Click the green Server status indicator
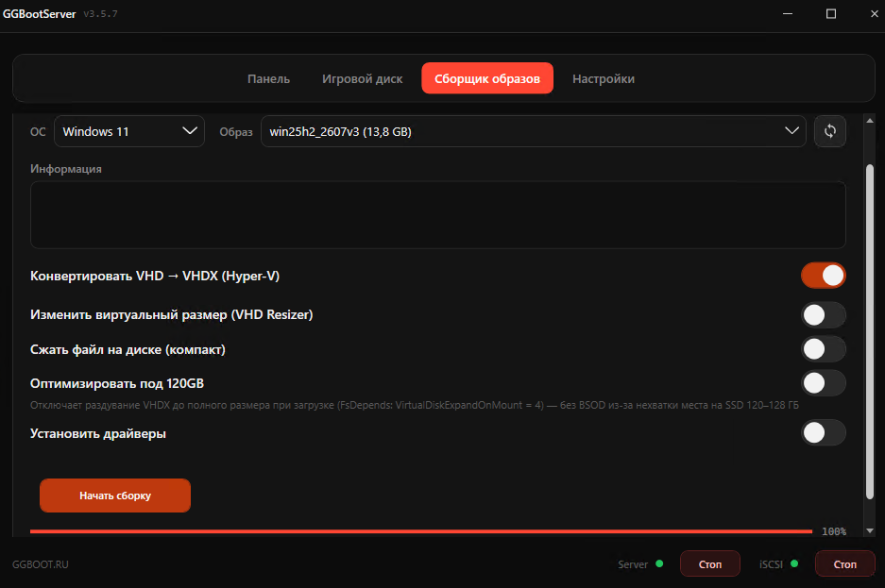885x588 pixels. (x=659, y=563)
